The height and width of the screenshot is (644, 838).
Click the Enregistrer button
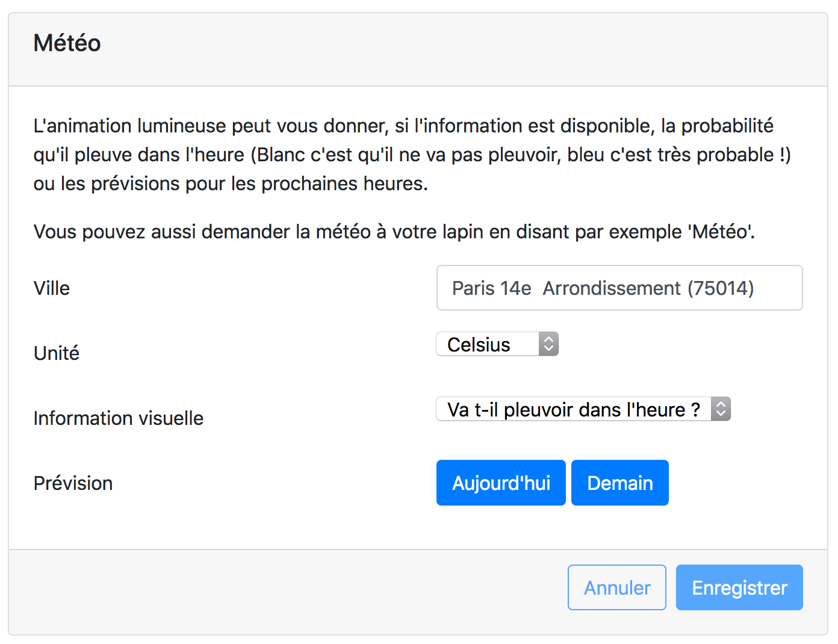(x=739, y=587)
